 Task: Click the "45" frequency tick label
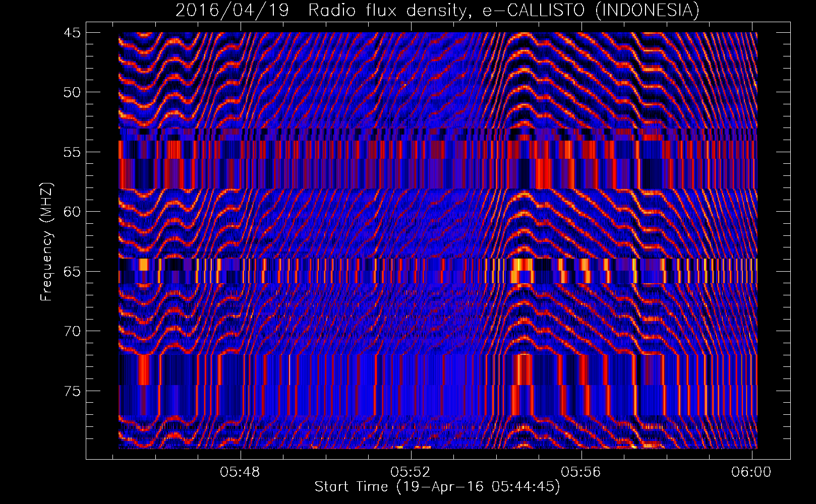point(72,33)
